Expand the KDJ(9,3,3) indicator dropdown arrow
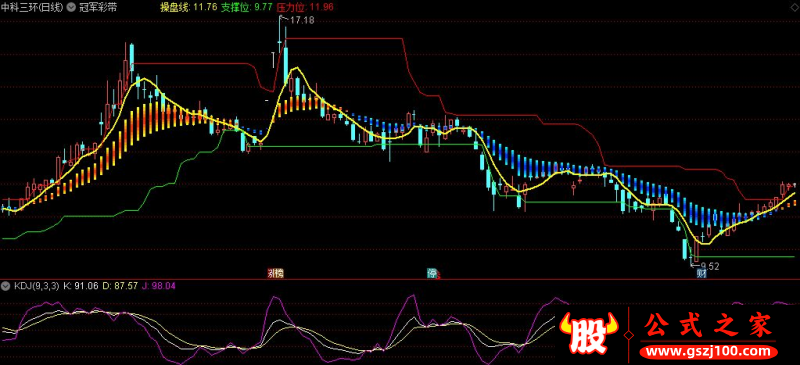Screen dimensions: 800x365 (x=6, y=286)
